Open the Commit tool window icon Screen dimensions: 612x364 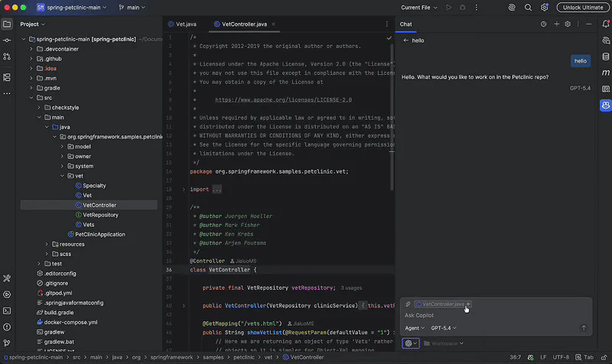7,41
